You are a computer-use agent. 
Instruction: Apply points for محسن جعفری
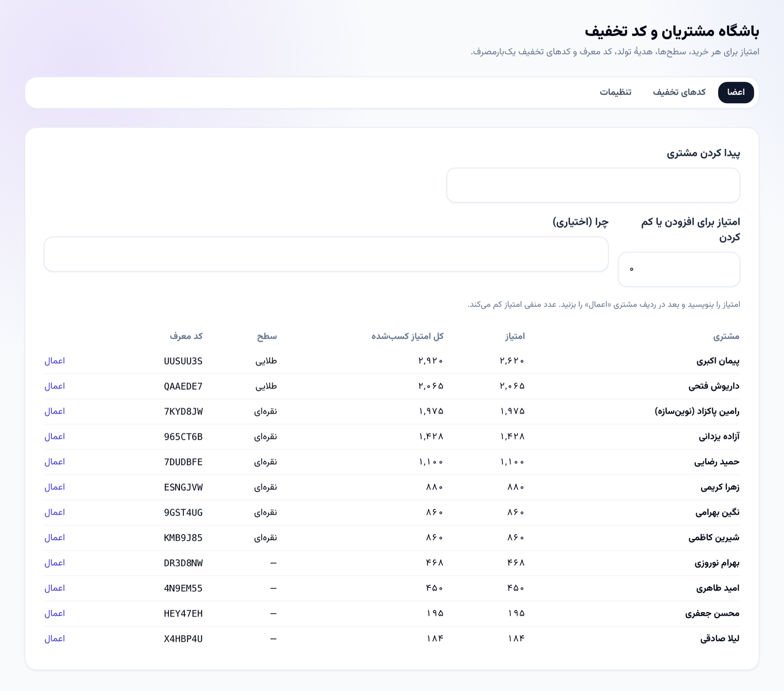point(54,613)
